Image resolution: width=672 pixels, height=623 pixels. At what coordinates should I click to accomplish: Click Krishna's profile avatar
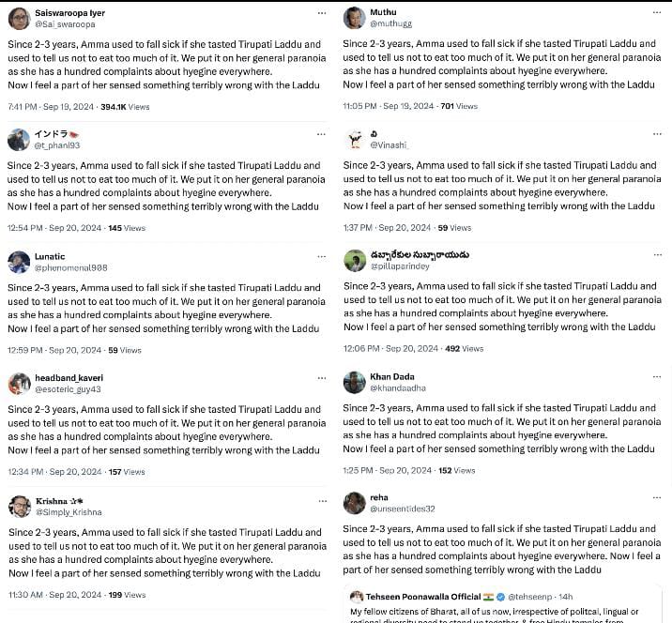pyautogui.click(x=19, y=506)
